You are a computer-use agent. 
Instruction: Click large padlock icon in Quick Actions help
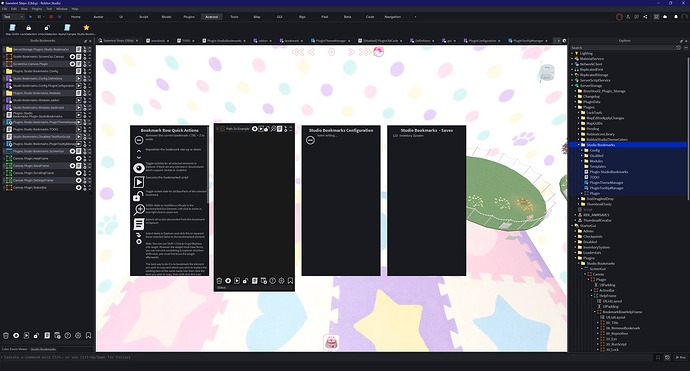[139, 196]
